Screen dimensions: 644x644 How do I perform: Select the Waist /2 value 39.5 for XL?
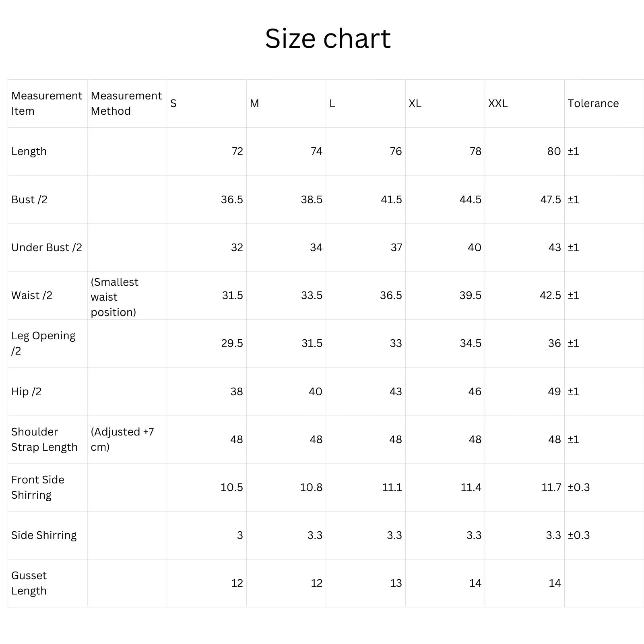pyautogui.click(x=470, y=295)
